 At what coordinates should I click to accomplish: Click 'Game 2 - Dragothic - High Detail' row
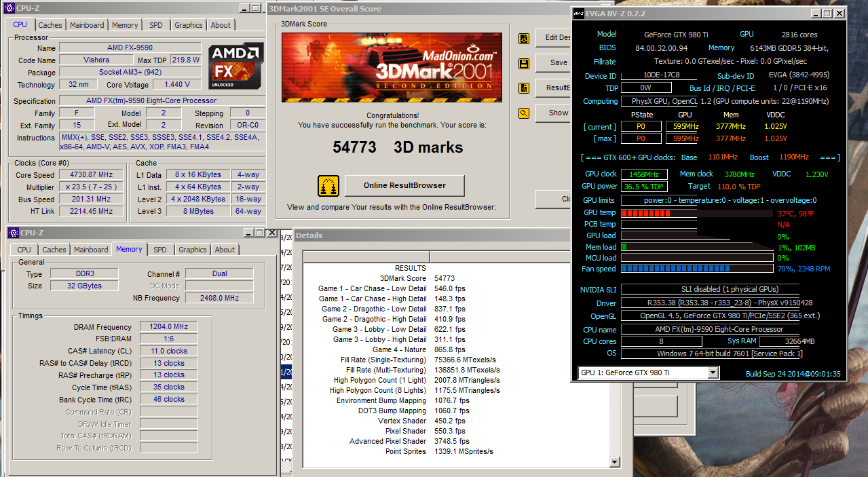[393, 319]
